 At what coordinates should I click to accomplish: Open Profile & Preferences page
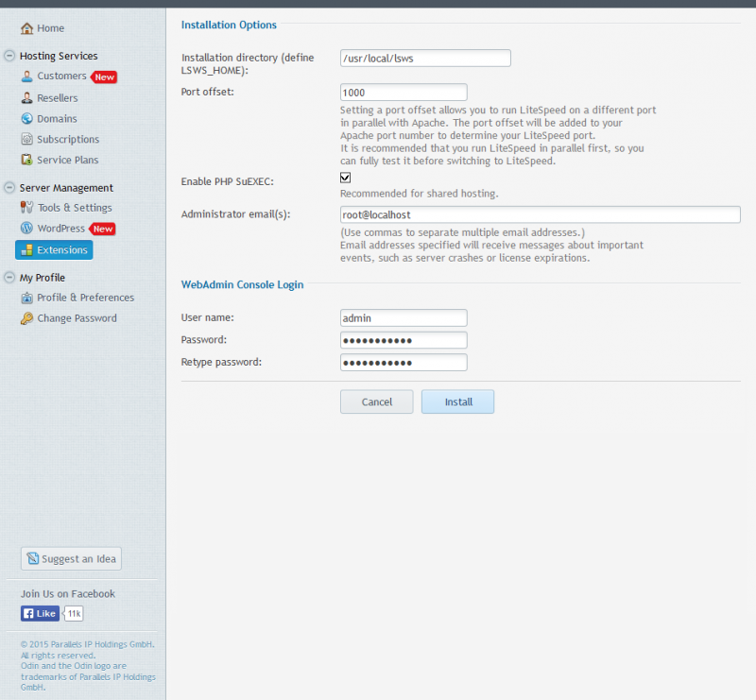pos(85,298)
